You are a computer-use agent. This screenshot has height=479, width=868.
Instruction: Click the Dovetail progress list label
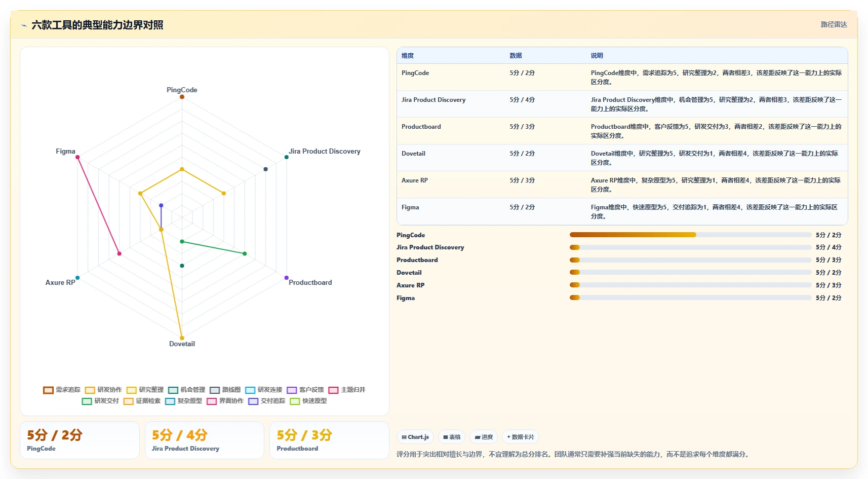click(409, 273)
